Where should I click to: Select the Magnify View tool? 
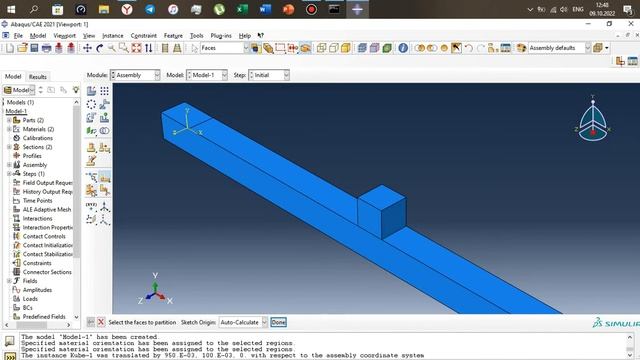(111, 48)
